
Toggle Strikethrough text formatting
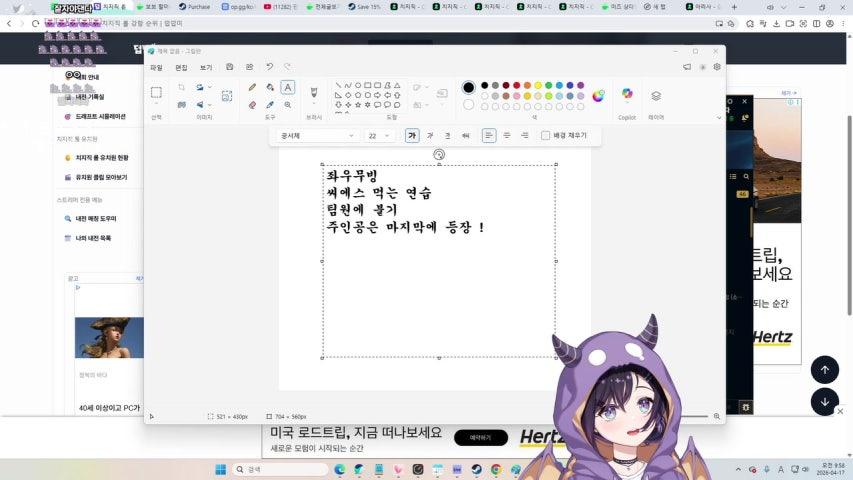466,136
